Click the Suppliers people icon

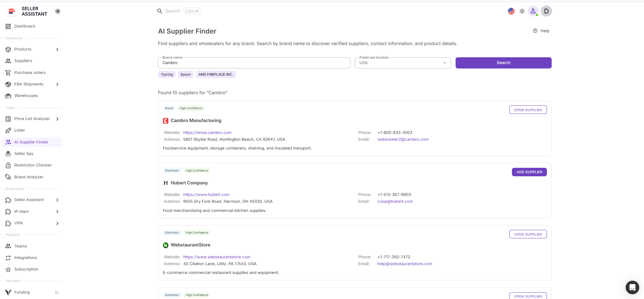[8, 61]
